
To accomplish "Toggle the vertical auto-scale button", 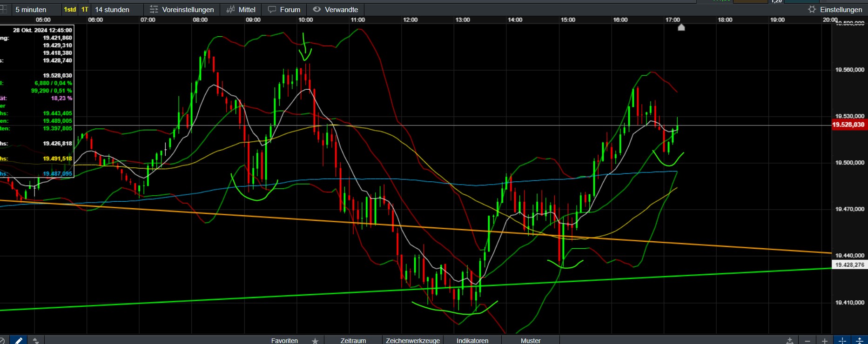I will [860, 341].
